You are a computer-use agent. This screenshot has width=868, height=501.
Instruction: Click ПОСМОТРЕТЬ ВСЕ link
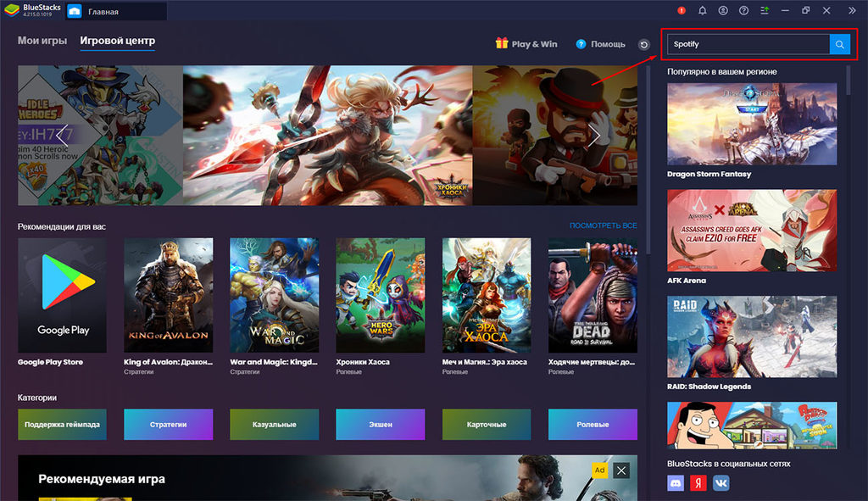point(603,225)
